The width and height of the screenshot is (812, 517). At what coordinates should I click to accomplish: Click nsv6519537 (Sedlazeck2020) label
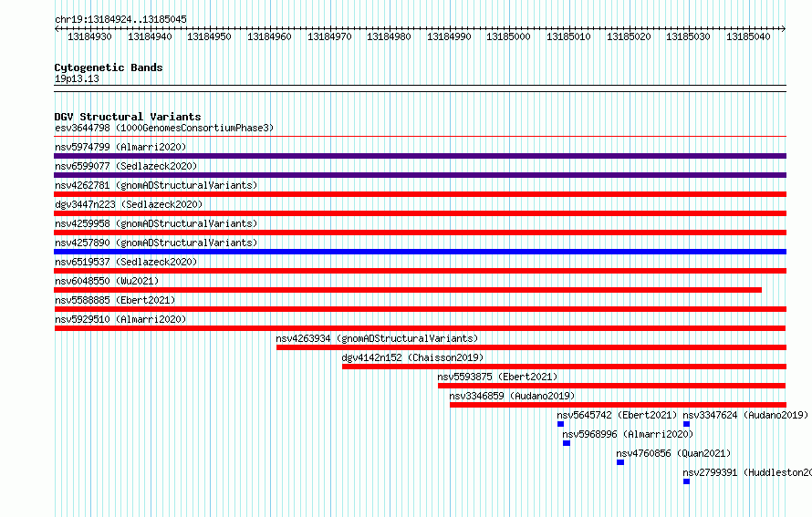[126, 262]
